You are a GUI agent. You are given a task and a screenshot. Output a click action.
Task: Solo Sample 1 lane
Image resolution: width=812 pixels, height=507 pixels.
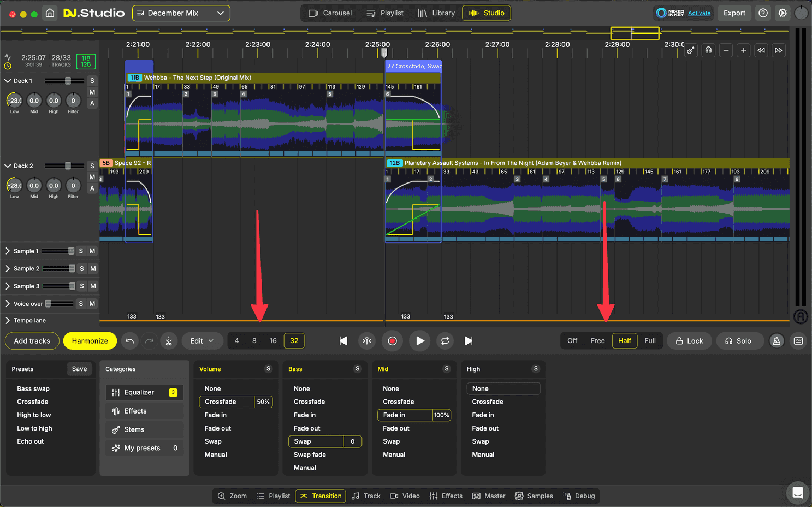81,251
